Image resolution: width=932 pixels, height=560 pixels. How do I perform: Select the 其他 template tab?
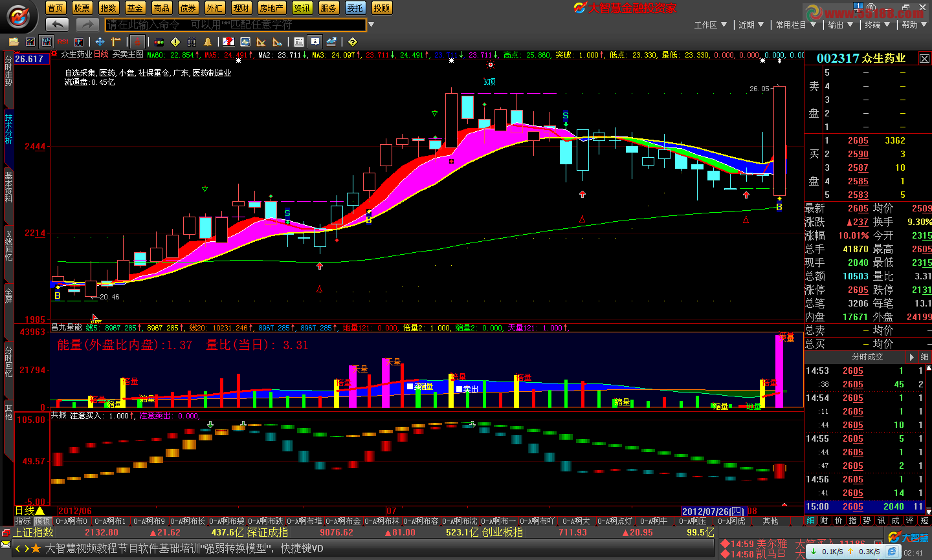770,521
